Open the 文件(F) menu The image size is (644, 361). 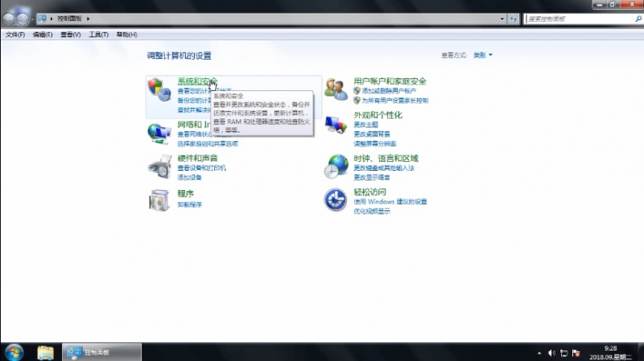coord(15,35)
